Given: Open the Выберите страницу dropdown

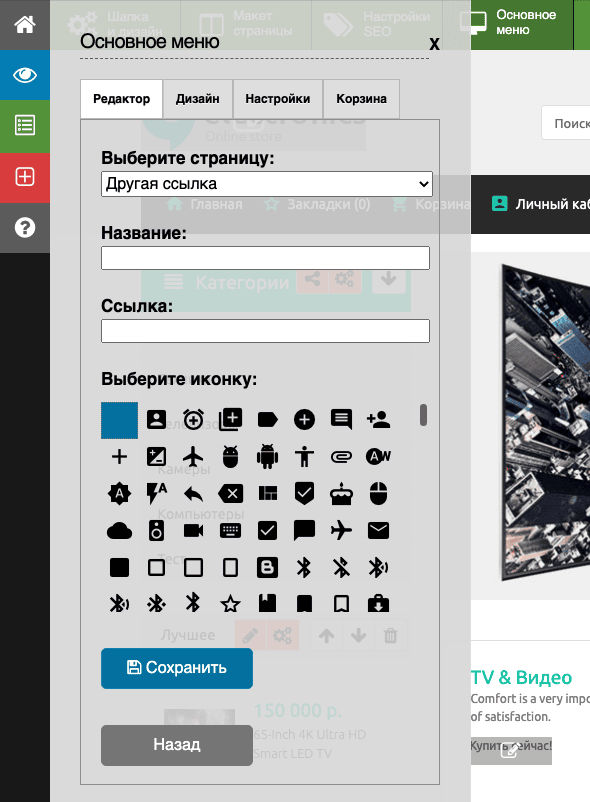Looking at the screenshot, I should pos(267,184).
